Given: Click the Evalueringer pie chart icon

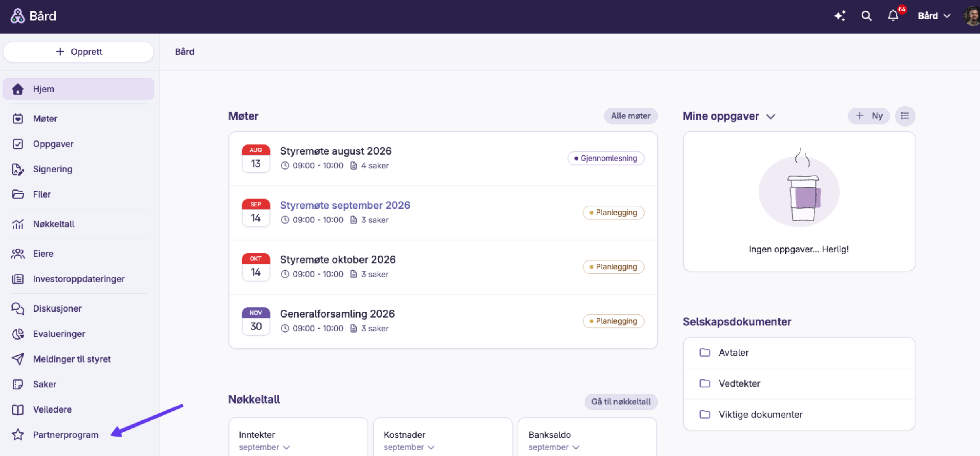Looking at the screenshot, I should tap(18, 334).
